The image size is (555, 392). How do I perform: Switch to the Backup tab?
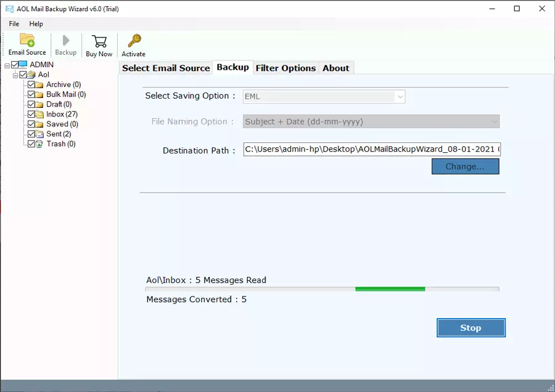click(x=232, y=67)
